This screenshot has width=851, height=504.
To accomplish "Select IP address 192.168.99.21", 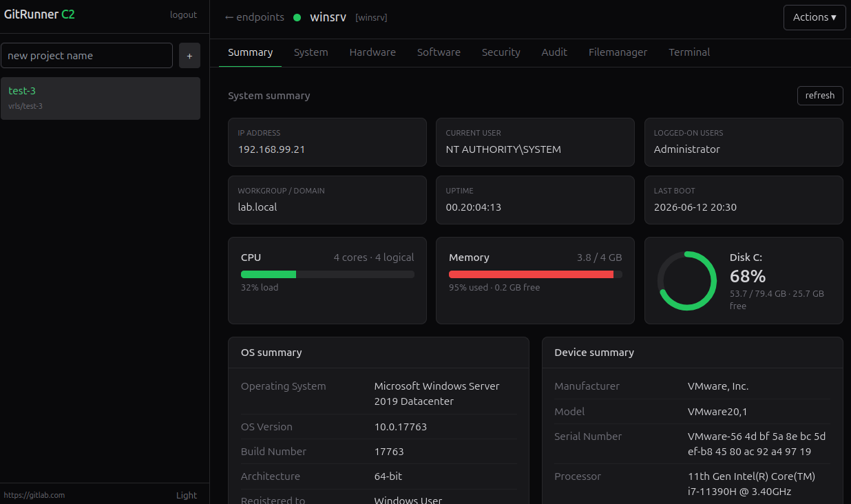I will tap(271, 149).
